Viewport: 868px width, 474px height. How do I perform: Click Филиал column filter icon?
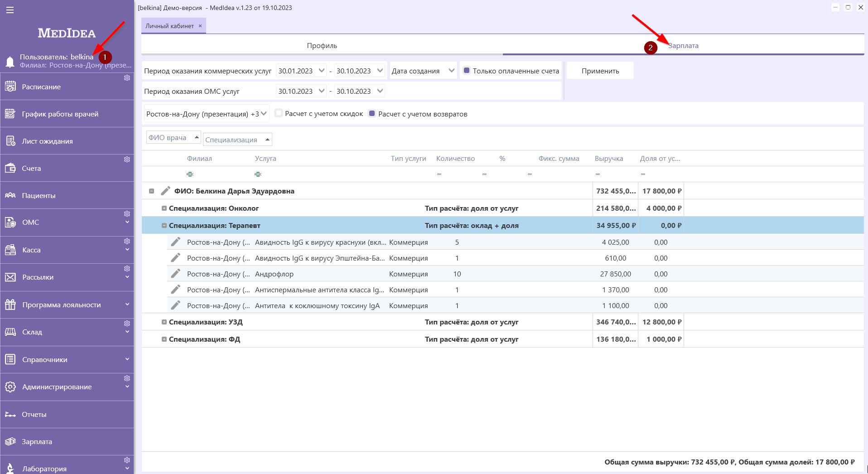point(190,174)
